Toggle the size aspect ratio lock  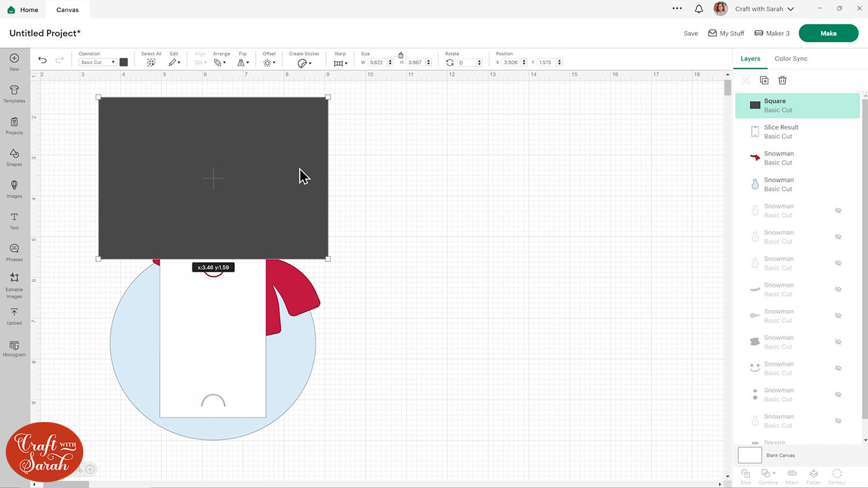(x=400, y=55)
